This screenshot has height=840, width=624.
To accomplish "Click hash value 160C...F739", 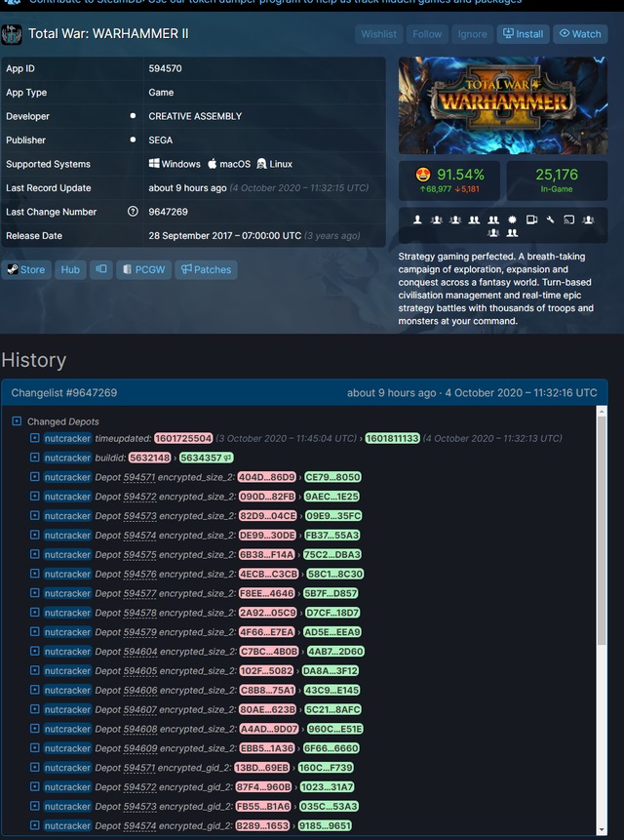I will pyautogui.click(x=326, y=768).
